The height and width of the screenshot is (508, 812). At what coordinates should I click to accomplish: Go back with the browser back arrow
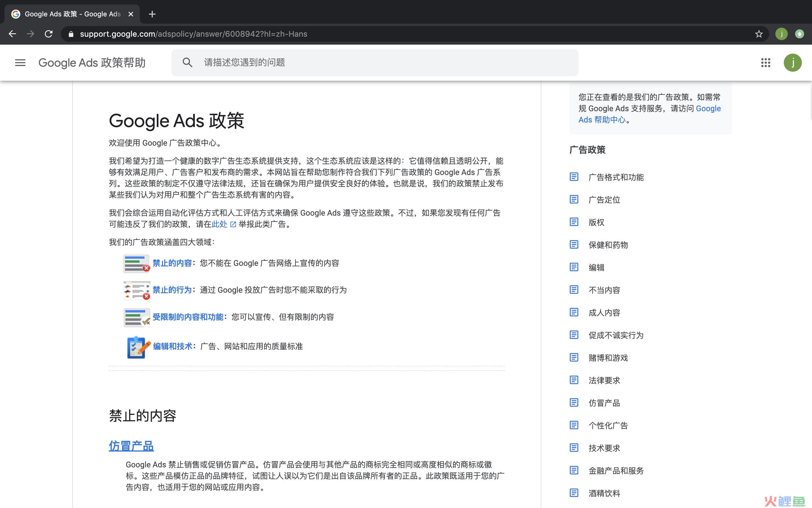pos(12,34)
